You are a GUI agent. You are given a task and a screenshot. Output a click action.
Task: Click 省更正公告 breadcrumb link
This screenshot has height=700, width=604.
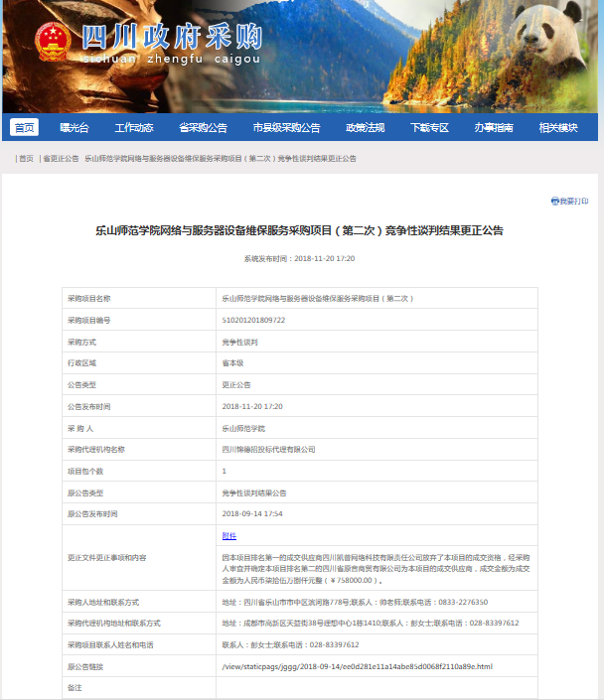(x=60, y=158)
